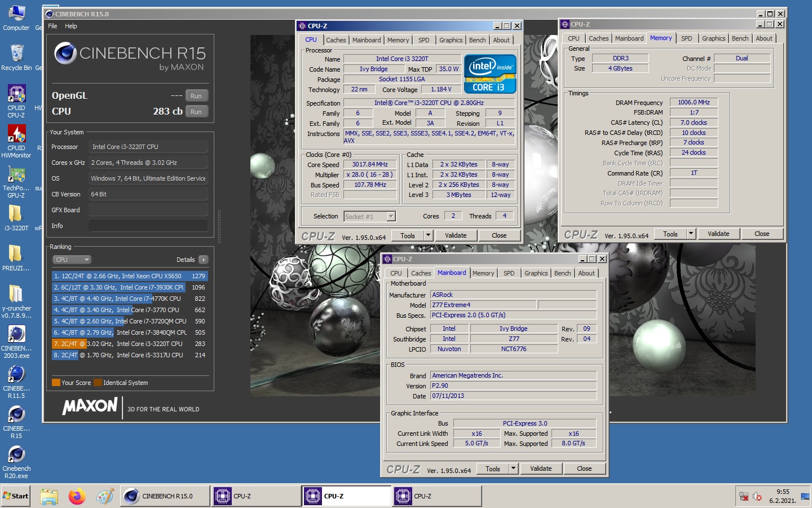
Task: Switch to CINEBENCH R15.0 taskbar button
Action: coord(166,496)
